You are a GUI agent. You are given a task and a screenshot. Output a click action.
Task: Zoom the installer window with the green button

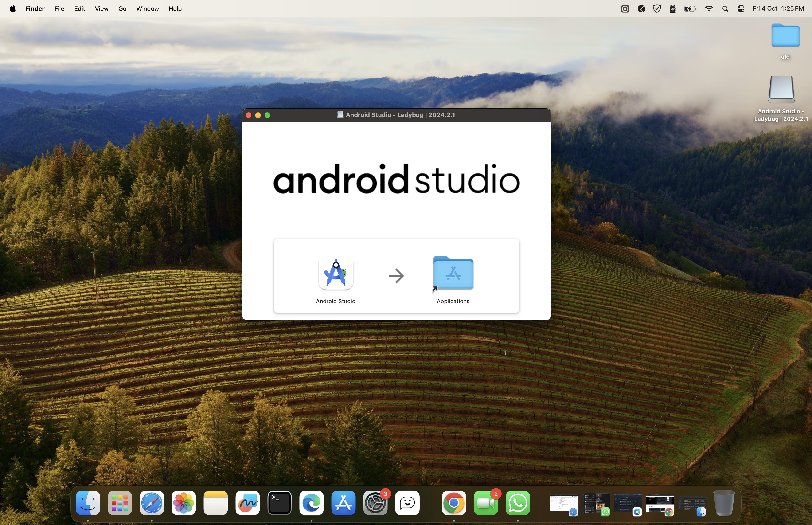pos(267,115)
